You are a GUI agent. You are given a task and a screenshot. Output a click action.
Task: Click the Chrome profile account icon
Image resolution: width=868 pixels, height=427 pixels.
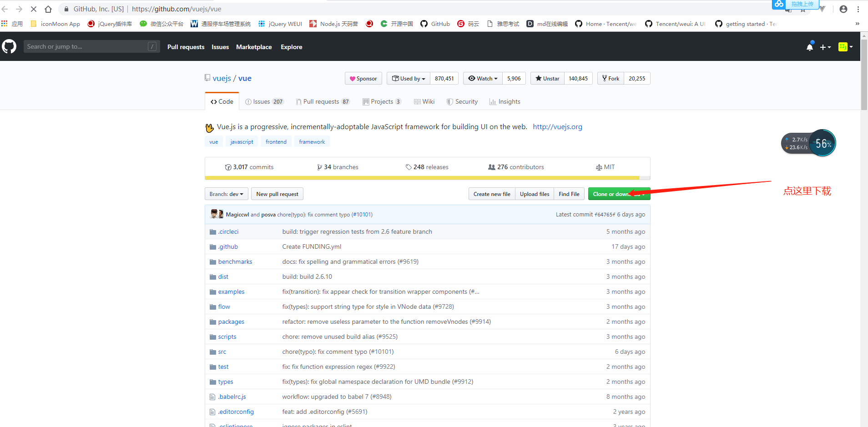point(843,9)
